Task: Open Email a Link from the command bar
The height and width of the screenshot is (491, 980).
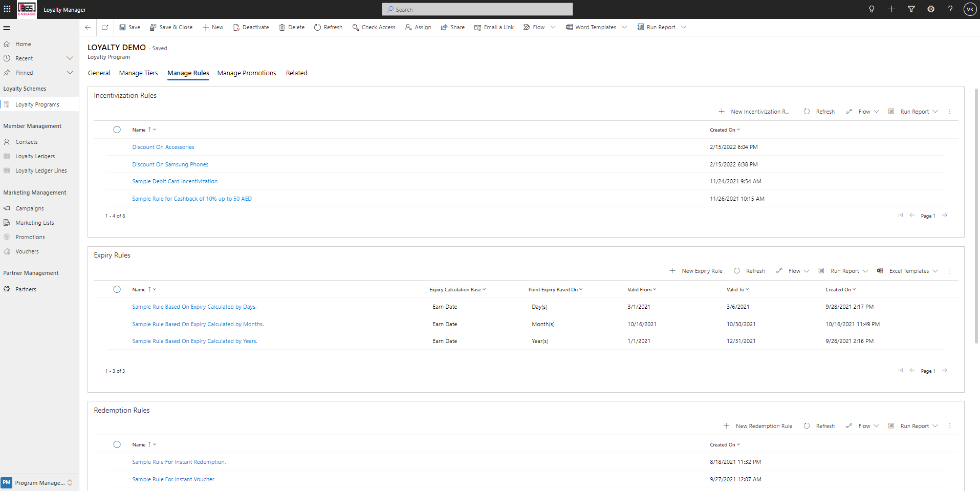Action: (x=494, y=27)
